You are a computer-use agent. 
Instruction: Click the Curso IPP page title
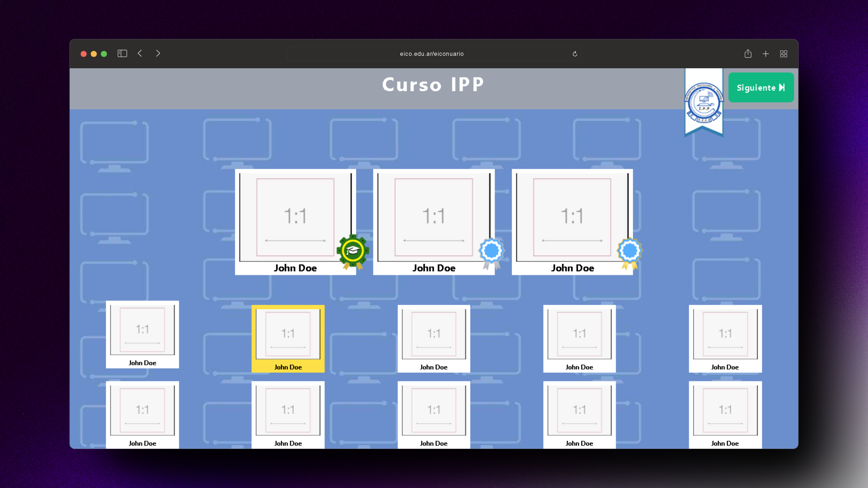click(433, 84)
